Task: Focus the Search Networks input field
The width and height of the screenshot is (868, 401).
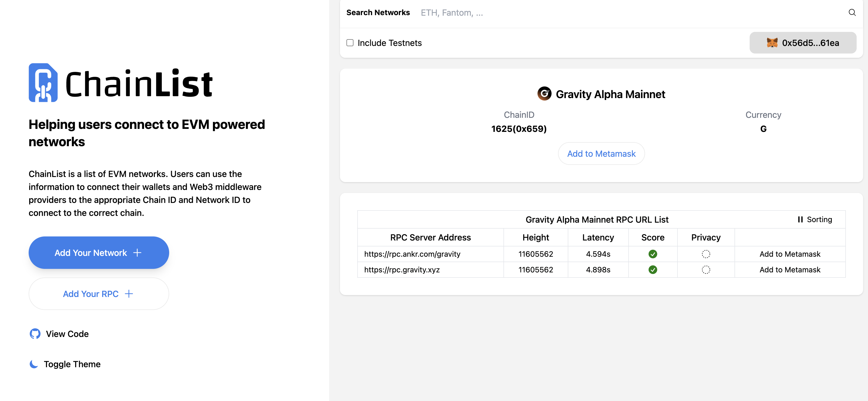Action: point(606,13)
